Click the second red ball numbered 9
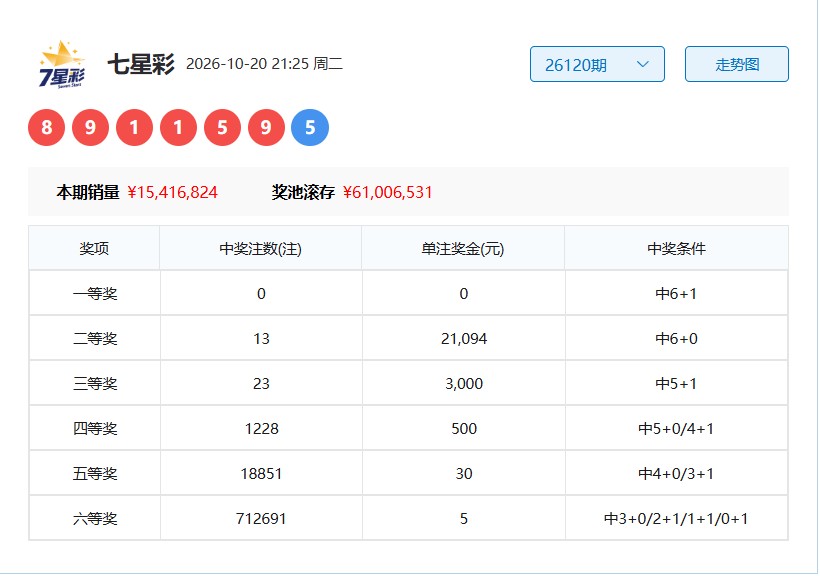Screen dimensions: 820x576 coord(90,127)
